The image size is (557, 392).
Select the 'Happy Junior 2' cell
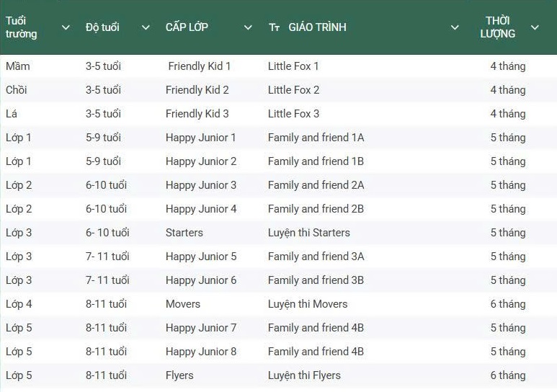[201, 161]
